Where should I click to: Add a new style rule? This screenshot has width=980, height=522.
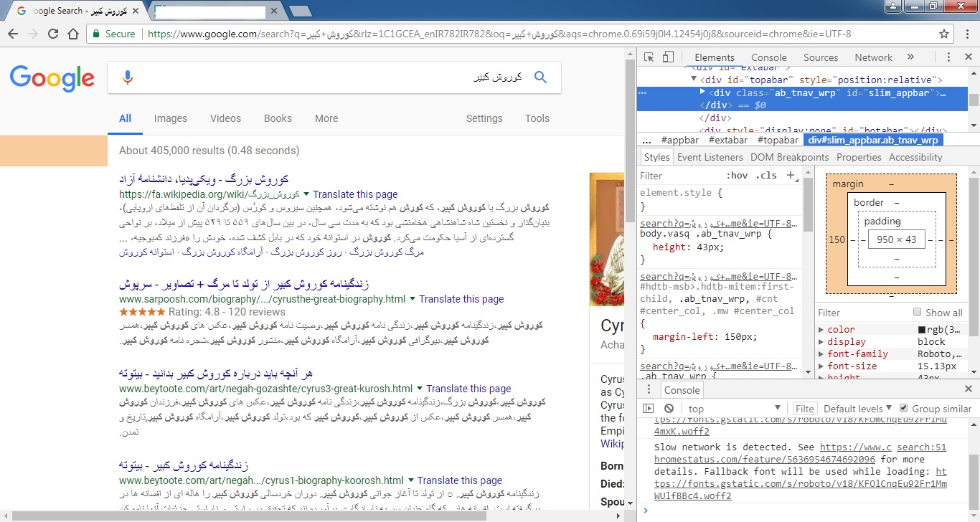coord(791,175)
